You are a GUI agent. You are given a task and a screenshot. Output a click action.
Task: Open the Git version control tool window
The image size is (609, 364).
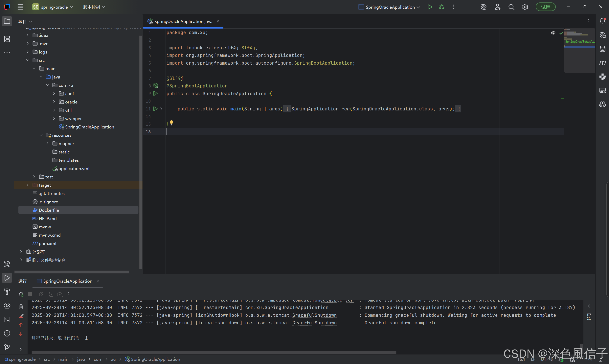[7, 347]
